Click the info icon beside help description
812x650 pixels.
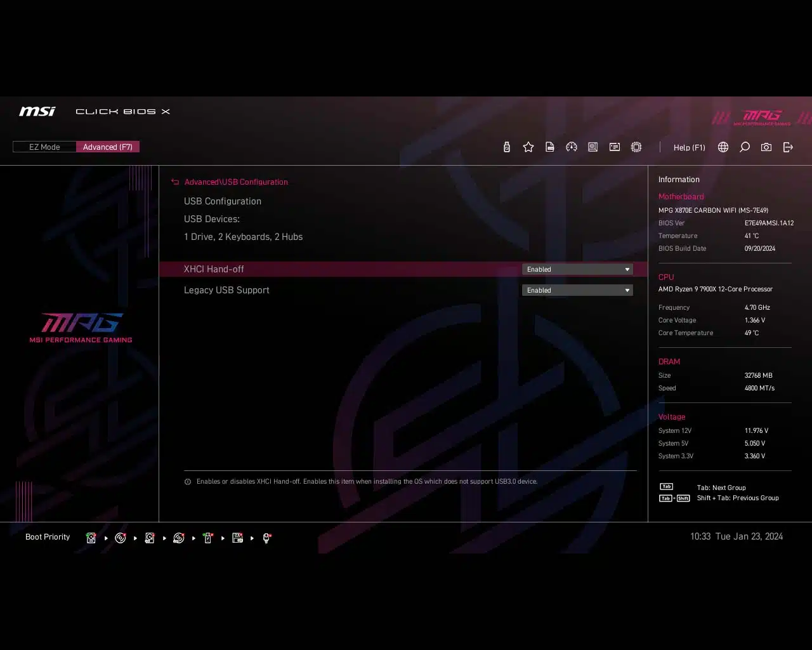point(188,482)
